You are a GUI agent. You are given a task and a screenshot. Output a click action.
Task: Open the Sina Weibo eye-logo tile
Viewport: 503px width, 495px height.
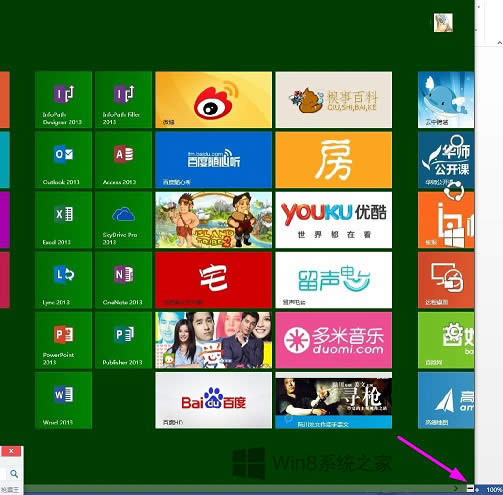[x=214, y=100]
